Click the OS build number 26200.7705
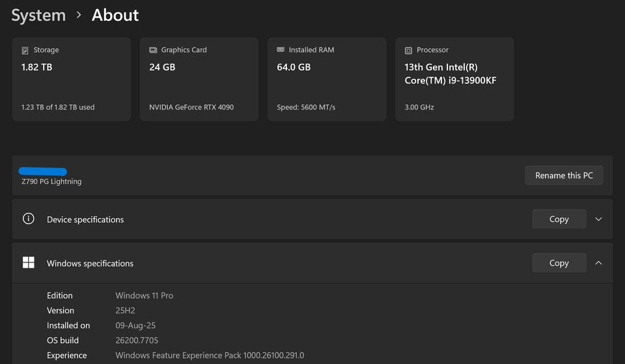 [x=137, y=341]
